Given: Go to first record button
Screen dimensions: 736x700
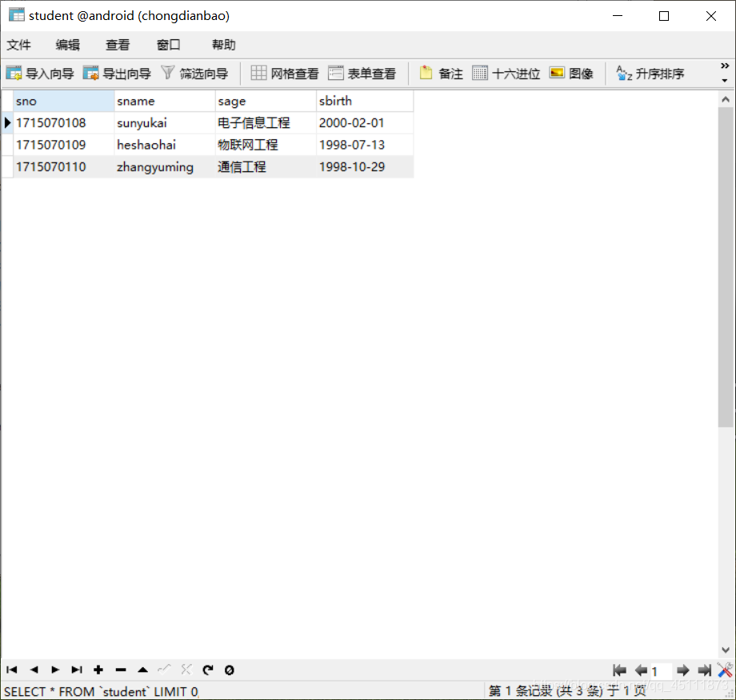Looking at the screenshot, I should point(12,670).
